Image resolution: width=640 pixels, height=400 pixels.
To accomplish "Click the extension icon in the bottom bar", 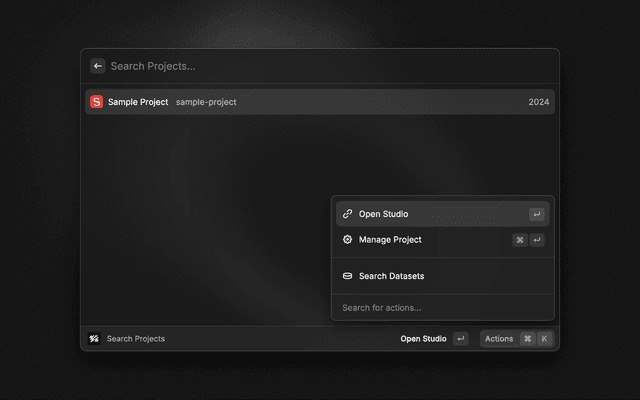I will coord(94,339).
